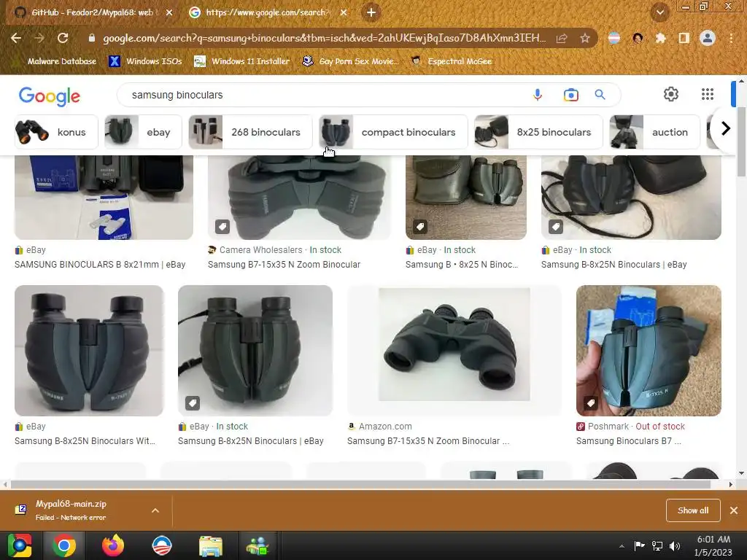
Task: Select the konus filter chip
Action: click(x=56, y=132)
